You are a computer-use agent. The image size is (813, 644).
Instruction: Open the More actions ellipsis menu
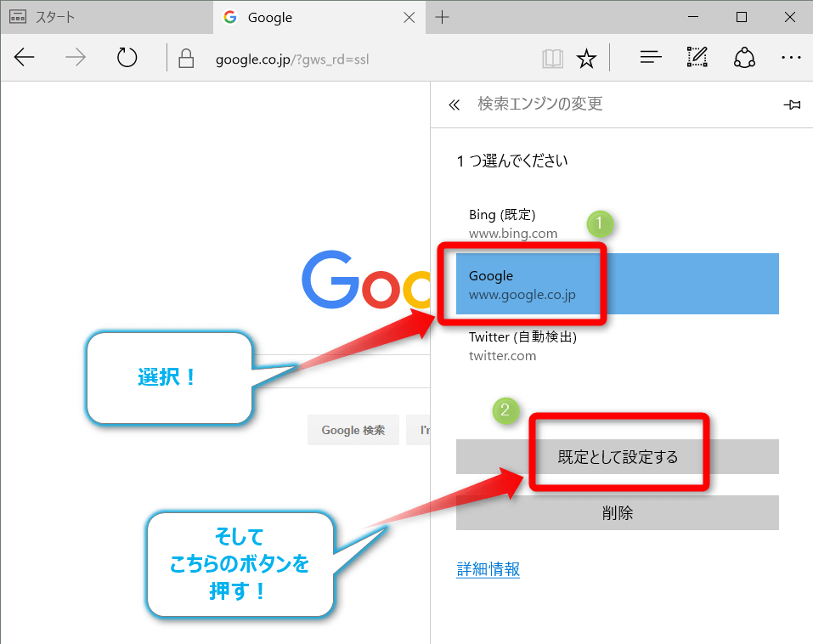pyautogui.click(x=790, y=58)
